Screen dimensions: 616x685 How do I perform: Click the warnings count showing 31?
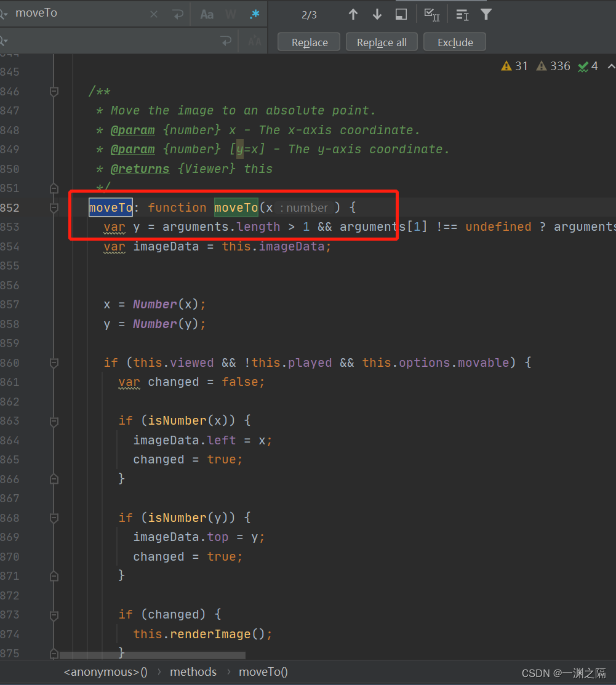(514, 66)
